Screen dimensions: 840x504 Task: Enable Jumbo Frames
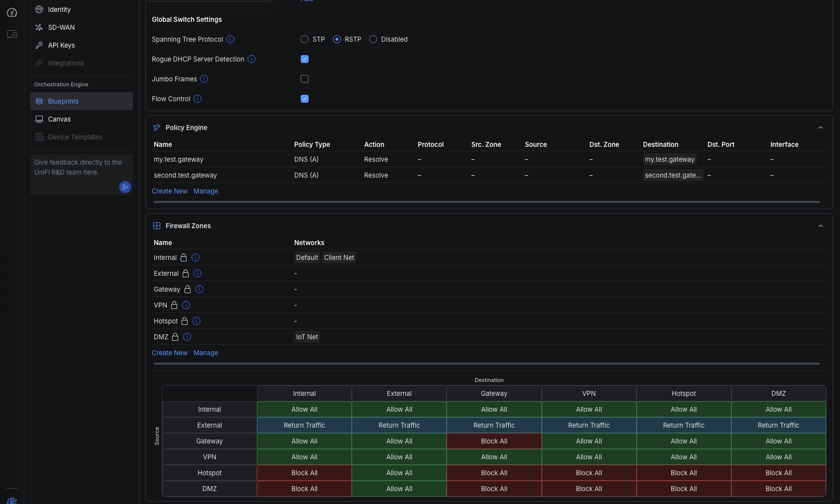(x=304, y=78)
